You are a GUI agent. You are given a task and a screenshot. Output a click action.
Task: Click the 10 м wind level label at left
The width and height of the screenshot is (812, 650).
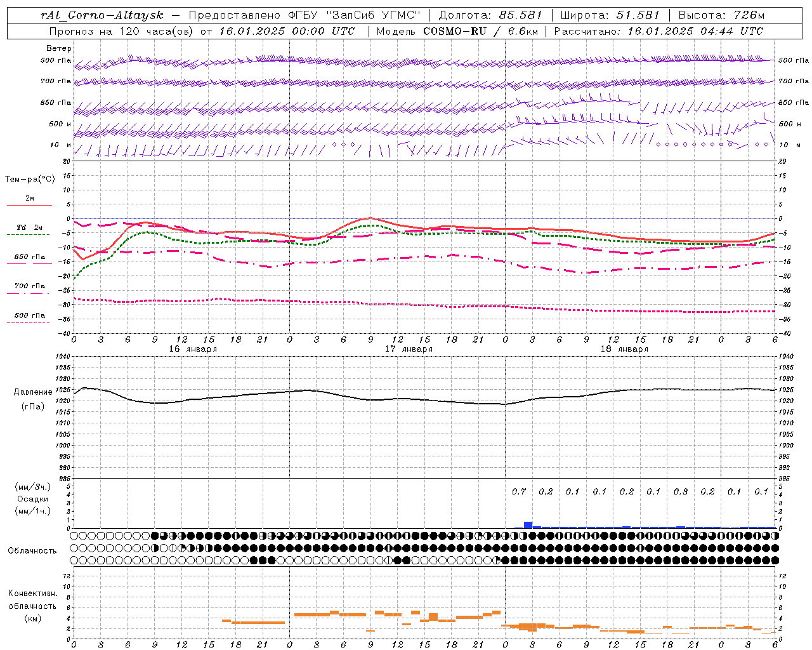coord(60,145)
